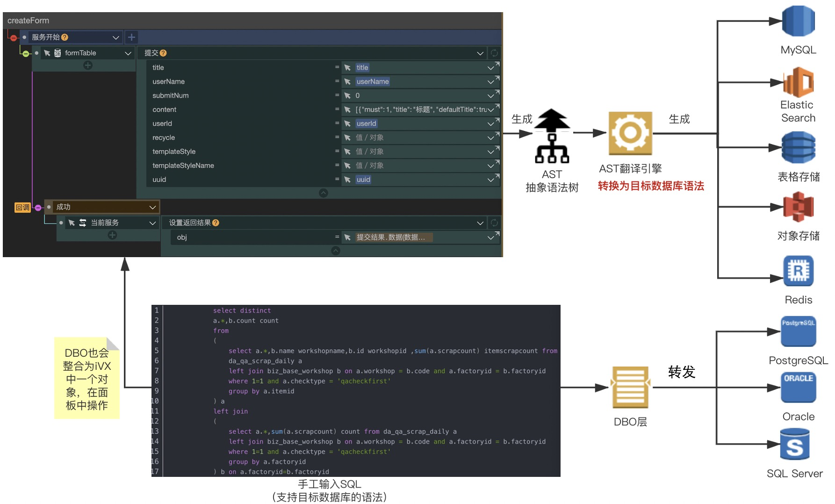Expand the uuid value dropdown arrow
Image resolution: width=835 pixels, height=504 pixels.
pos(490,180)
